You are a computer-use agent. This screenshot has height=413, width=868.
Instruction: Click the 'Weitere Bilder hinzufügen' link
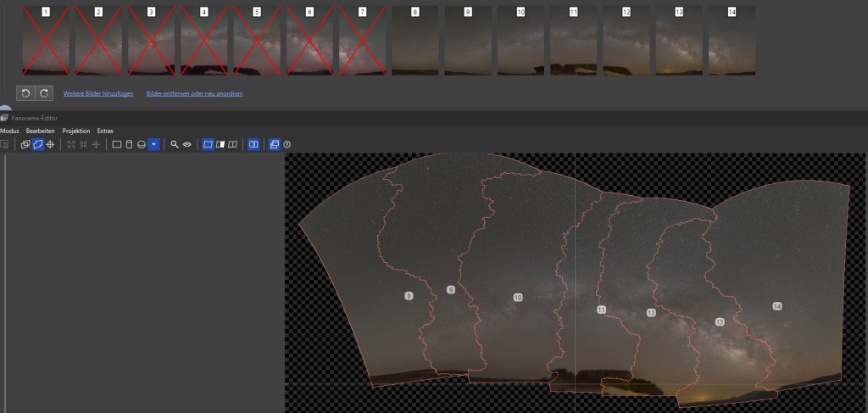[98, 93]
